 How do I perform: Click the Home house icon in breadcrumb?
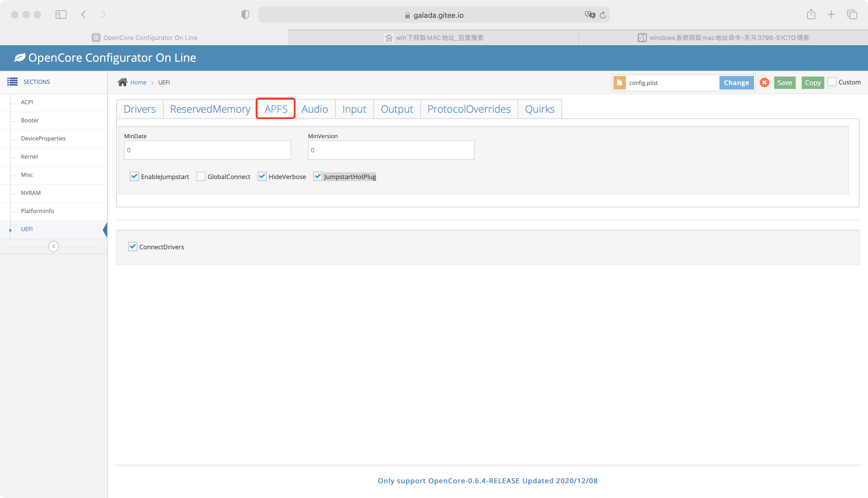point(122,82)
